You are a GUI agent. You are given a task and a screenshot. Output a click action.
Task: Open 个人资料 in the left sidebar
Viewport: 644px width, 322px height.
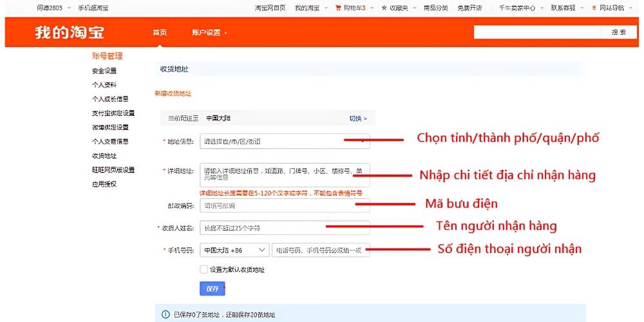pos(104,85)
